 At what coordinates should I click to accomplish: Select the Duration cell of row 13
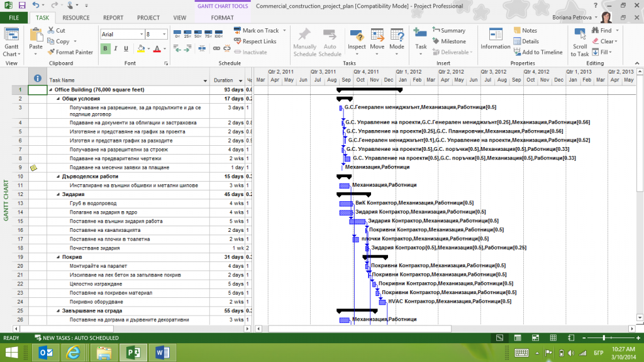click(x=228, y=203)
